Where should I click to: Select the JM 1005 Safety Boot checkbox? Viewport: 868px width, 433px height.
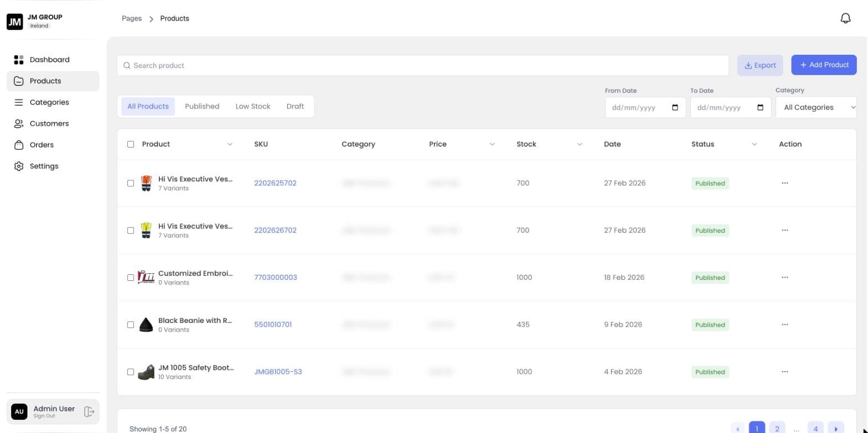131,372
